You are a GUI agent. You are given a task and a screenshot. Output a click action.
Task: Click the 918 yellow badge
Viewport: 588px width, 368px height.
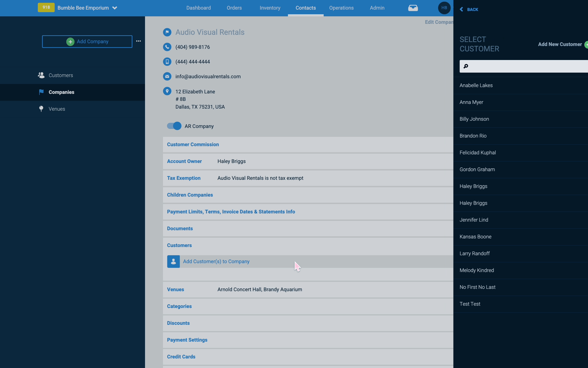46,7
